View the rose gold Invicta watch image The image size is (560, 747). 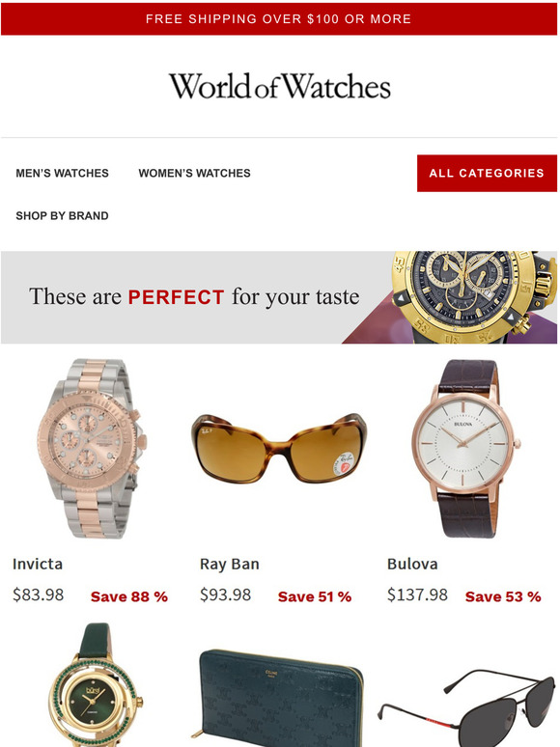click(92, 449)
